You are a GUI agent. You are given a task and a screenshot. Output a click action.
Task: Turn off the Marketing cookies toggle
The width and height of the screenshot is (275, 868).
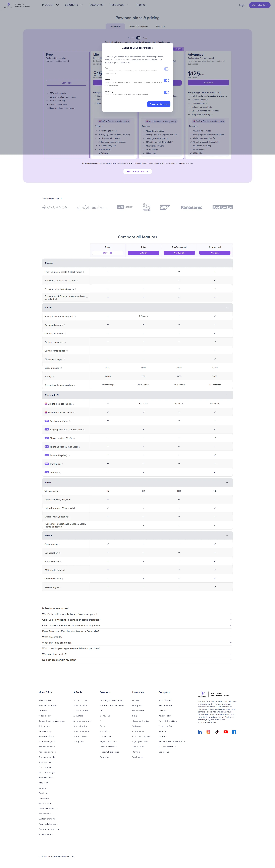(166, 92)
